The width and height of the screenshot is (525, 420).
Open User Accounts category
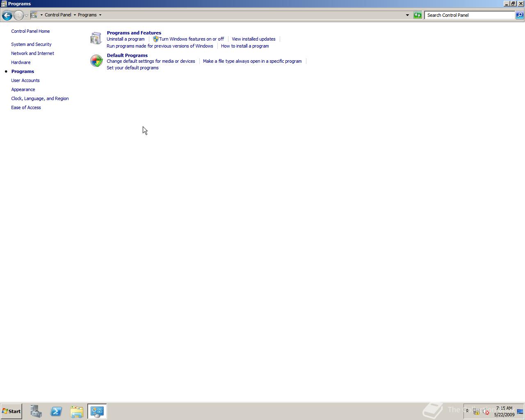tap(25, 80)
